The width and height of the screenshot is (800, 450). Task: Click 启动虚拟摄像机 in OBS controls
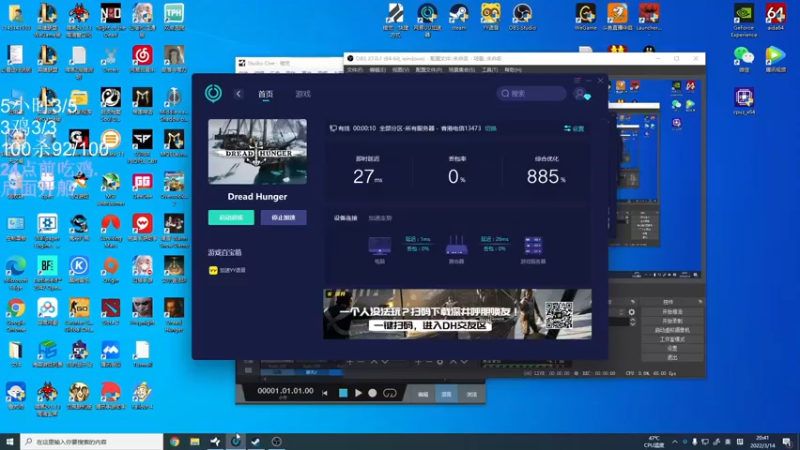[x=672, y=330]
